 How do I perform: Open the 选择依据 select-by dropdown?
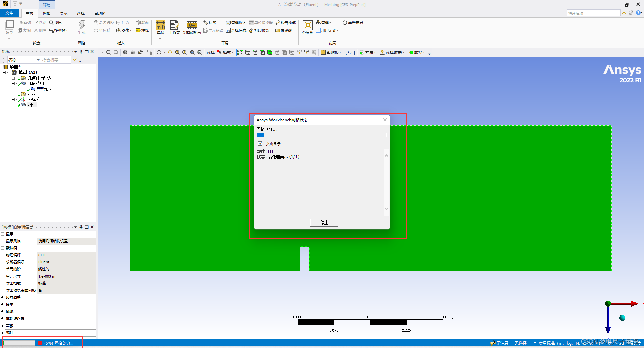coord(392,52)
